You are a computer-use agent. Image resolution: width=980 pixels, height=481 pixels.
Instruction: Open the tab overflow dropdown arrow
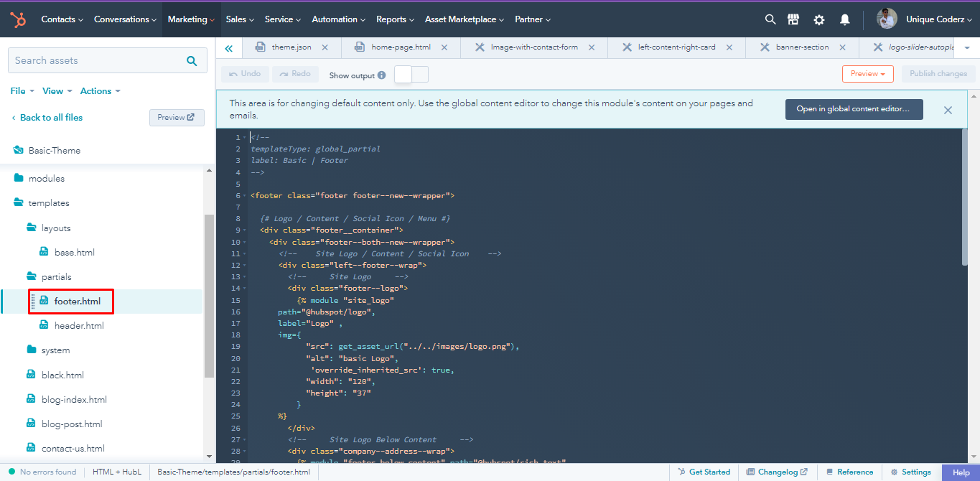pyautogui.click(x=966, y=48)
